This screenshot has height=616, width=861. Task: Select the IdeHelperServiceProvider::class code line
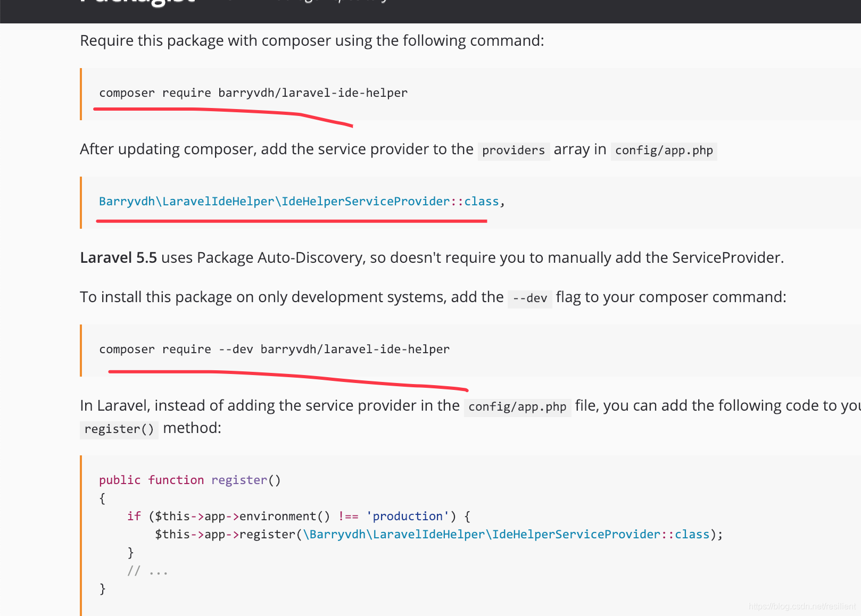(302, 202)
